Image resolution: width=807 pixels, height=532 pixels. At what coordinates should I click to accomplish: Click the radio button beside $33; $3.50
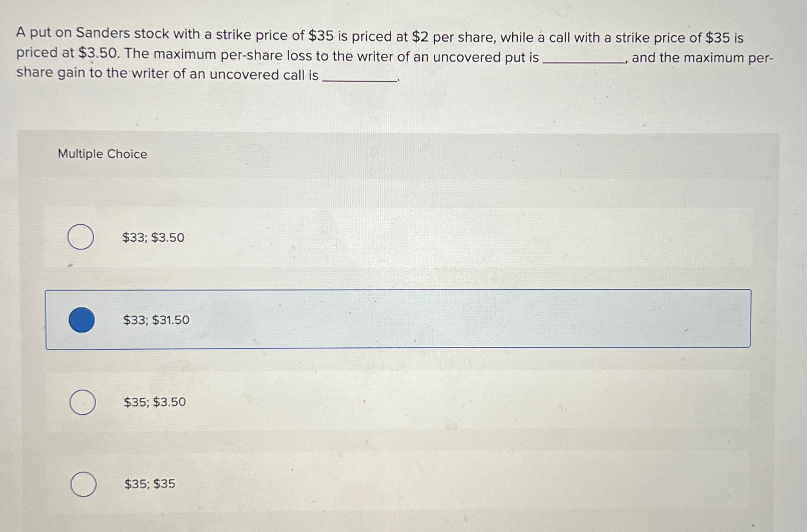(82, 237)
